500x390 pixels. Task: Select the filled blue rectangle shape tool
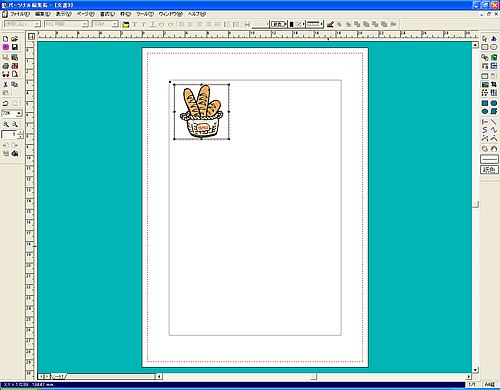point(485,103)
